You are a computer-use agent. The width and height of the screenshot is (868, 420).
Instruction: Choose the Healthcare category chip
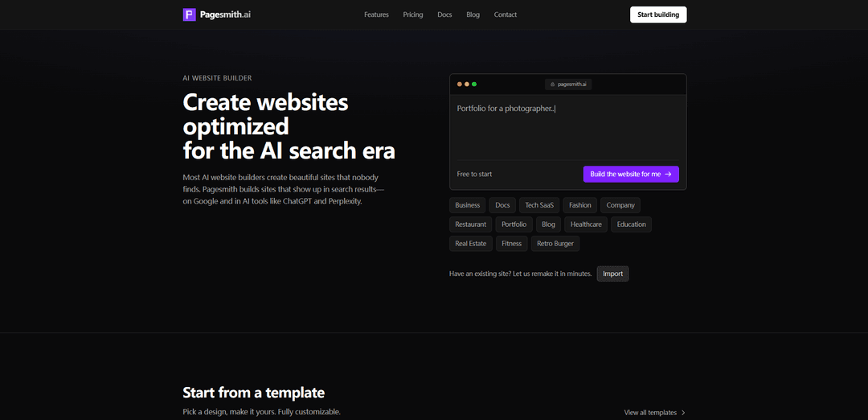[x=586, y=224]
